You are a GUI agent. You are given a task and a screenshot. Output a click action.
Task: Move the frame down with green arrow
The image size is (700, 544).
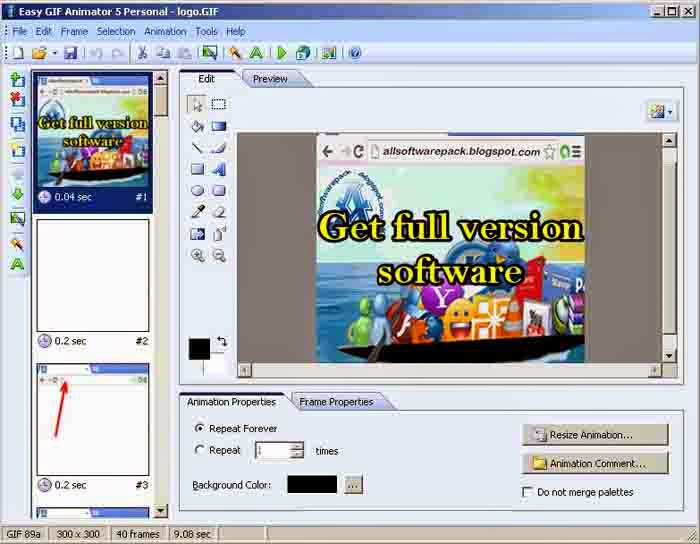(x=17, y=194)
